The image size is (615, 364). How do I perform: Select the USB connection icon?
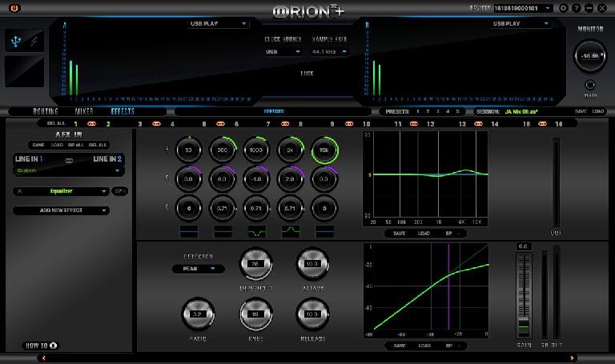tap(16, 41)
